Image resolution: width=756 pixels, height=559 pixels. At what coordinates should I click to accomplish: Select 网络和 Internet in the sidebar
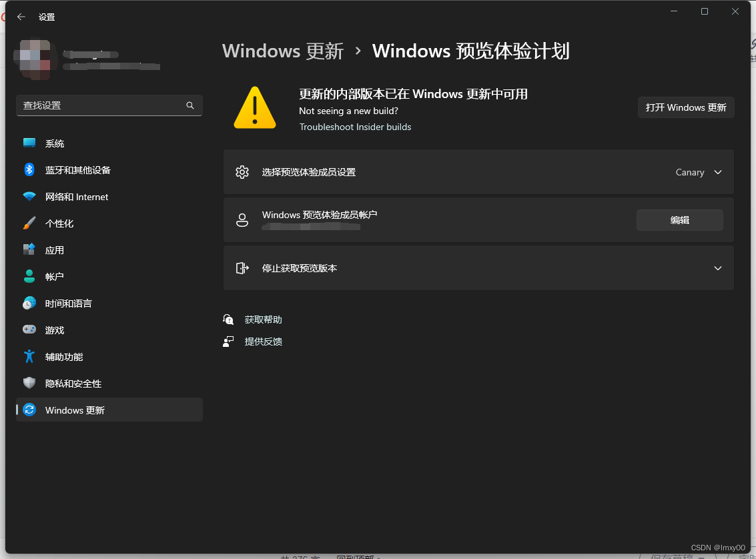pos(109,197)
